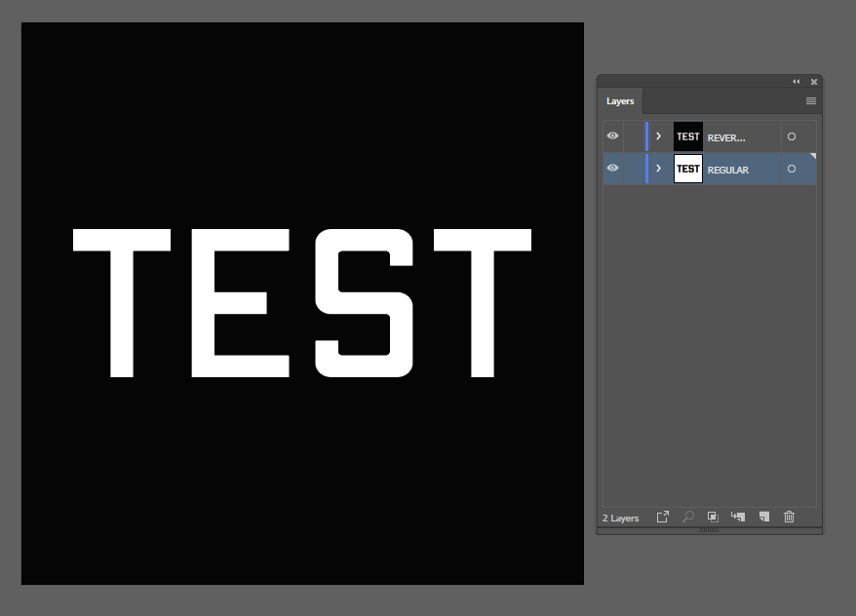Click the REGULAR layer thumbnail
Viewport: 856px width, 616px height.
tap(687, 169)
